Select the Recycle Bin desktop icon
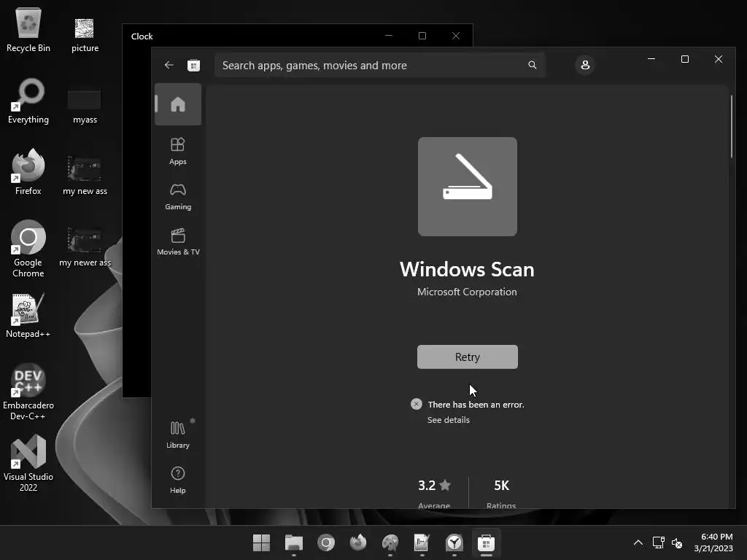Viewport: 747px width, 560px height. [28, 30]
